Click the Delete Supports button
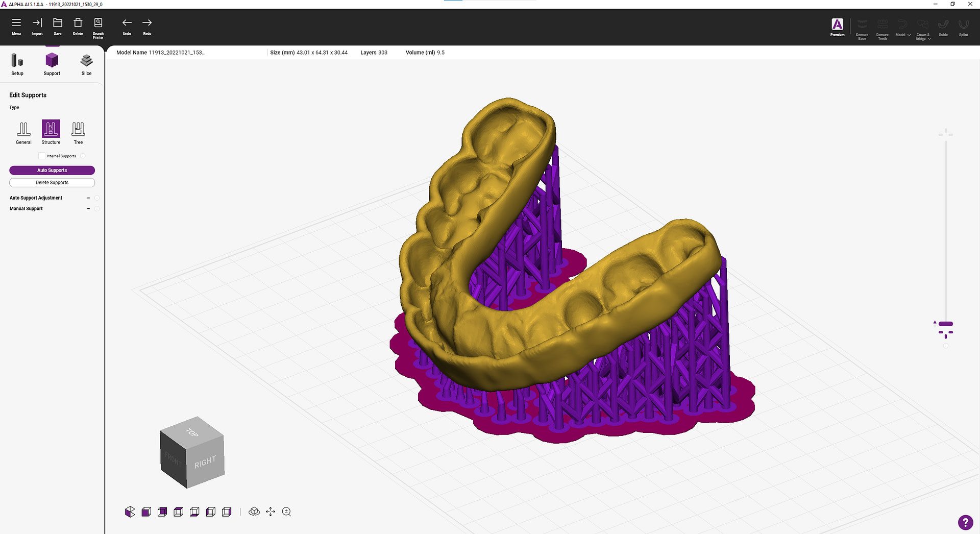Image resolution: width=980 pixels, height=534 pixels. [52, 182]
